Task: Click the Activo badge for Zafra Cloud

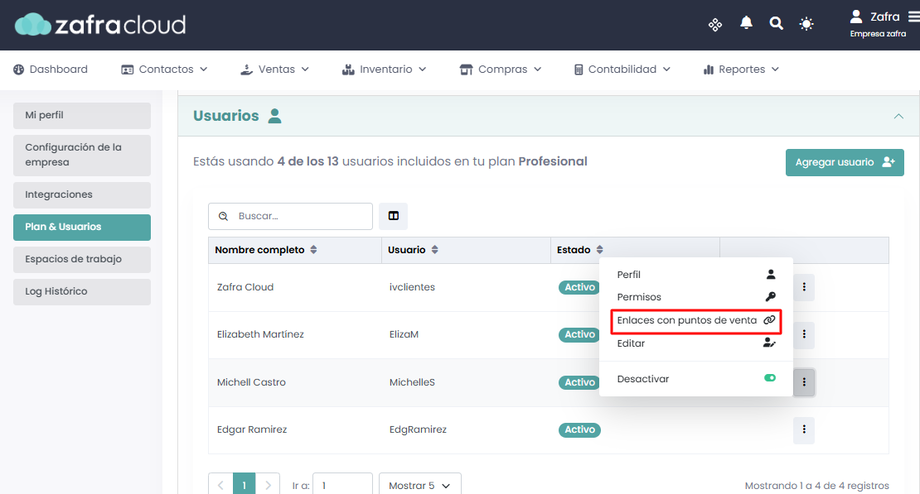Action: click(580, 287)
